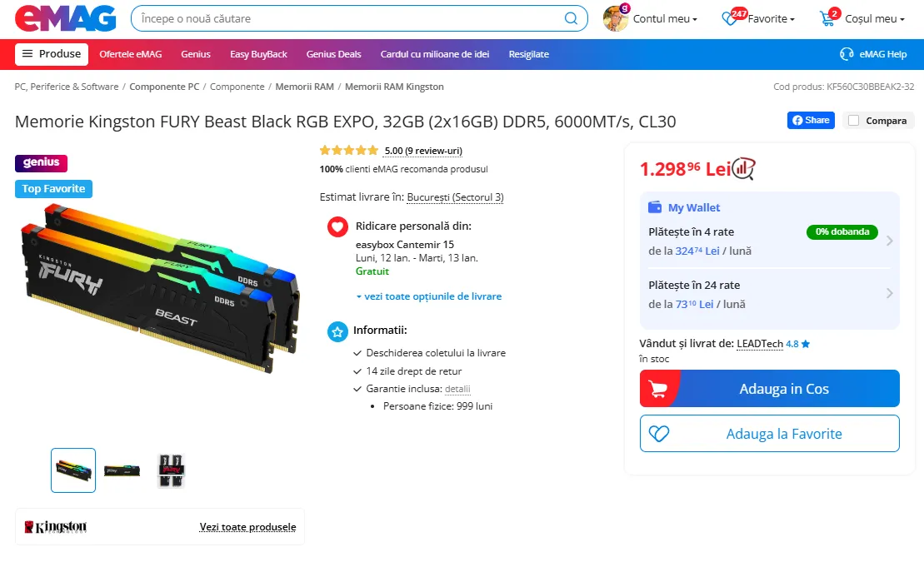This screenshot has width=924, height=562.
Task: Expand Contul meu dropdown
Action: 666,19
